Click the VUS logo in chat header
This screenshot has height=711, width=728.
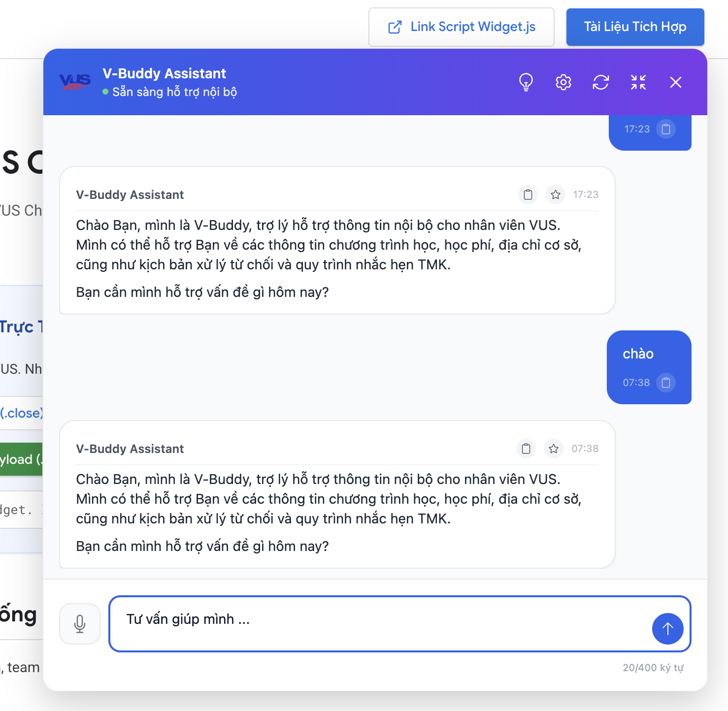click(x=75, y=82)
